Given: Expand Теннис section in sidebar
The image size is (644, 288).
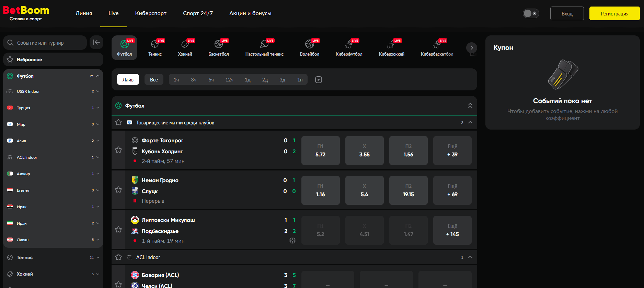Looking at the screenshot, I should (98, 257).
